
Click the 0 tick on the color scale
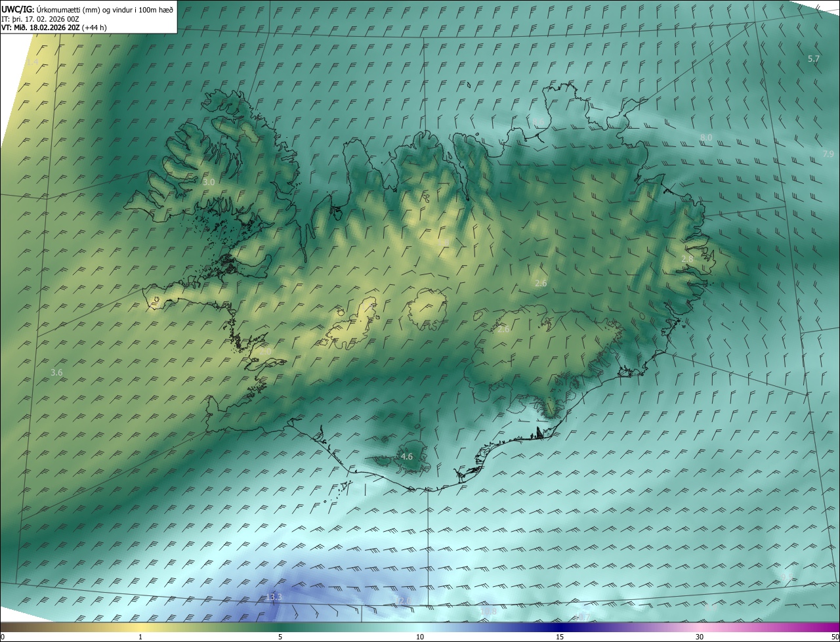coord(3,637)
